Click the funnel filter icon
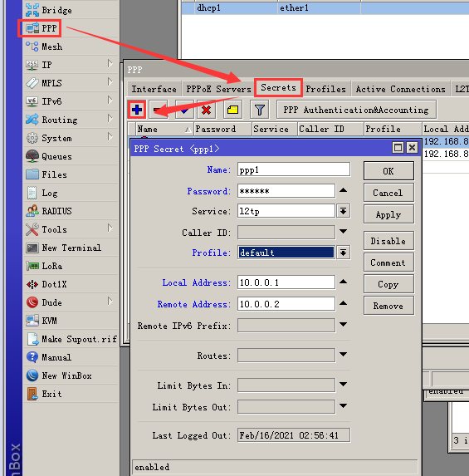Viewport: 469px width, 476px height. coord(259,110)
